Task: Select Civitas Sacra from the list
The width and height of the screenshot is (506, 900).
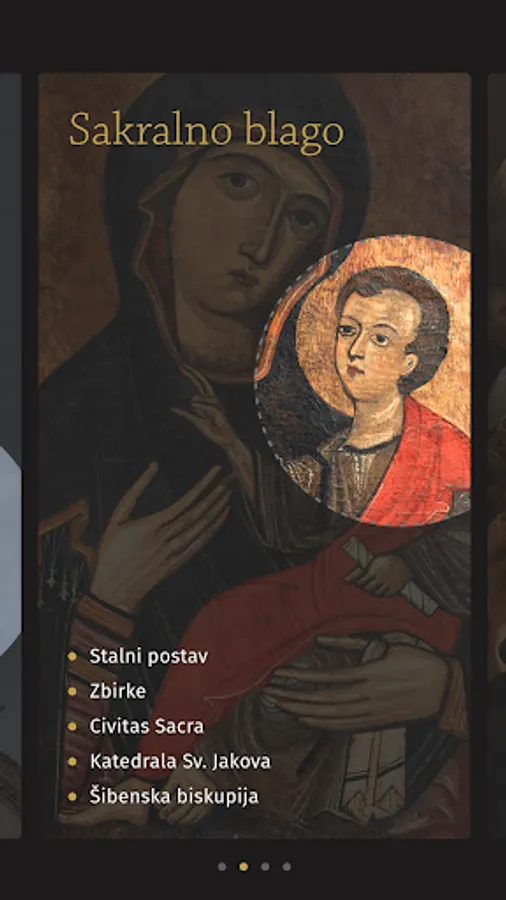Action: click(146, 727)
